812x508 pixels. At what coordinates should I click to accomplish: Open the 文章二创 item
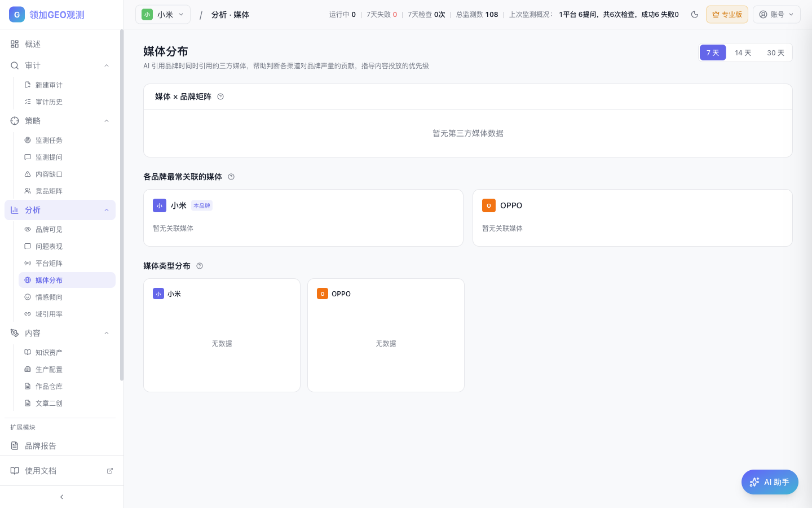[x=67, y=403]
